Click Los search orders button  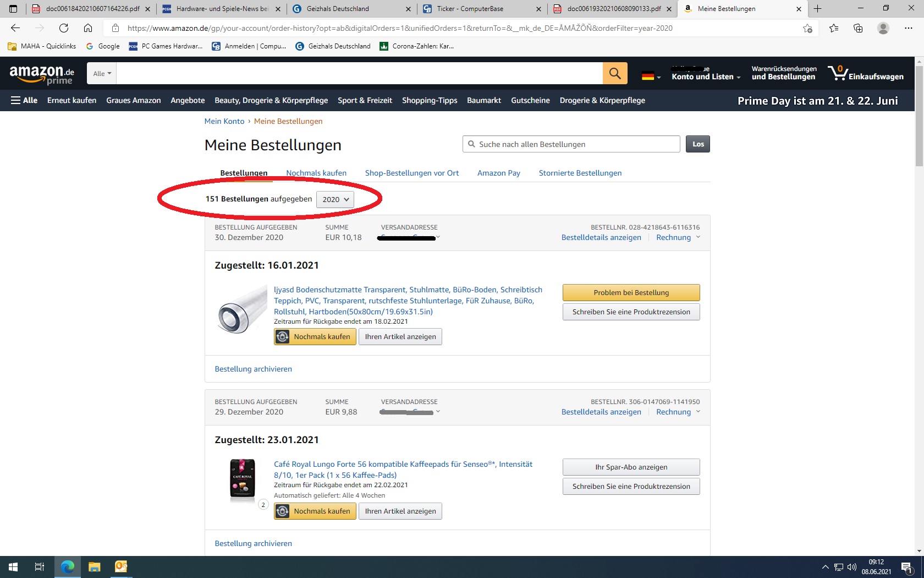tap(698, 144)
